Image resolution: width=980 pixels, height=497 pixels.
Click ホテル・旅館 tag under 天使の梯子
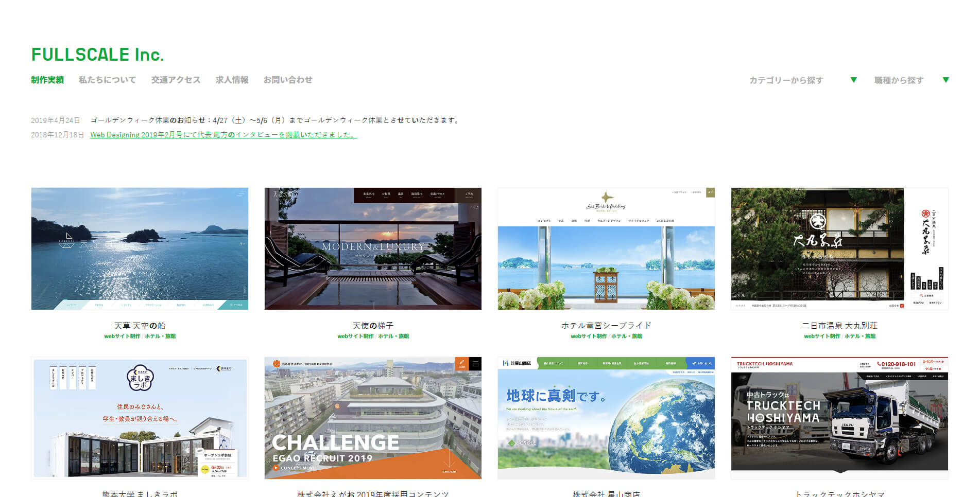pyautogui.click(x=393, y=336)
